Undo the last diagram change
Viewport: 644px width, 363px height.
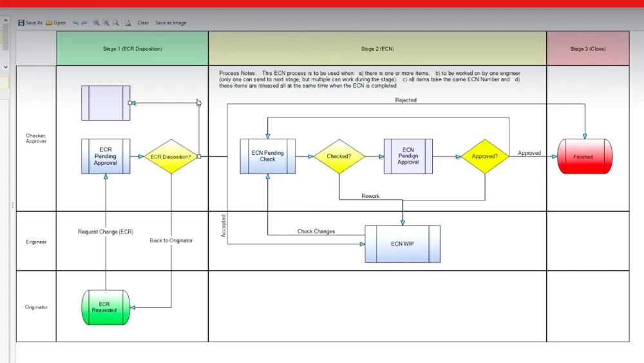click(75, 23)
